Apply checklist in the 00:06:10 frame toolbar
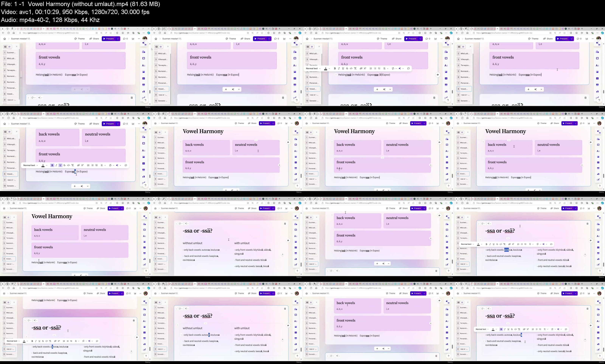 tap(526, 244)
